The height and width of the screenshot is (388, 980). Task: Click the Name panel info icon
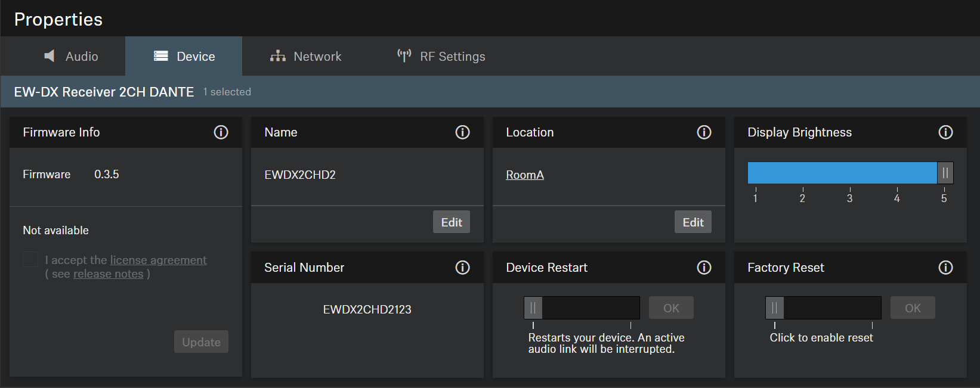tap(462, 132)
